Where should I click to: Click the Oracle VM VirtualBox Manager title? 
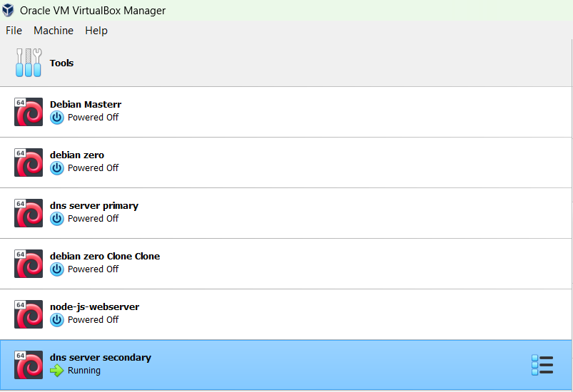(93, 11)
